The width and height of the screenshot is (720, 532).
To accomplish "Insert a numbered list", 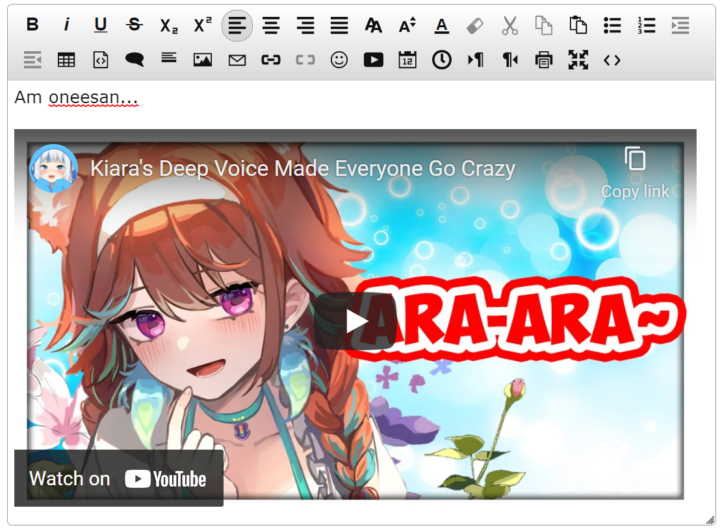I will [646, 25].
